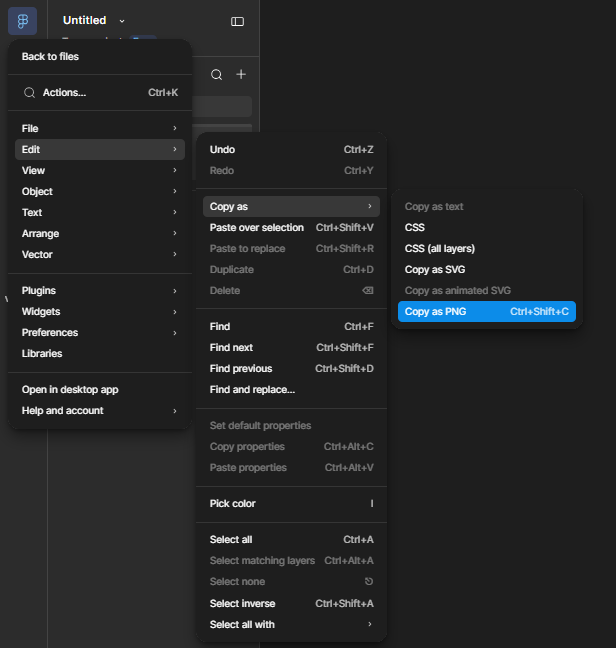Expand the Arrange submenu
Screen dimensions: 616x648
pyautogui.click(x=100, y=233)
